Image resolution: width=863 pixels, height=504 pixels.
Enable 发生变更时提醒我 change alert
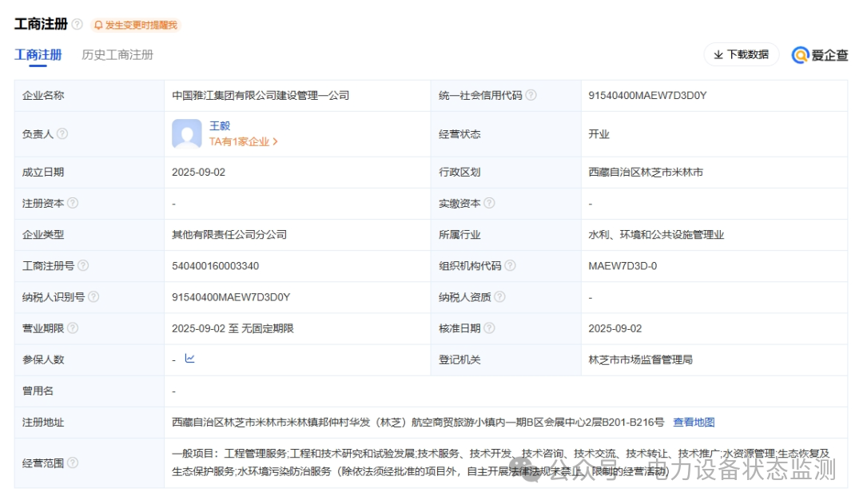point(136,25)
